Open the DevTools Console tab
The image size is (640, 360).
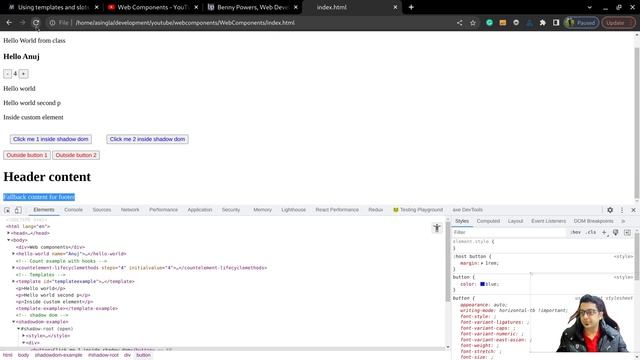[x=73, y=210]
